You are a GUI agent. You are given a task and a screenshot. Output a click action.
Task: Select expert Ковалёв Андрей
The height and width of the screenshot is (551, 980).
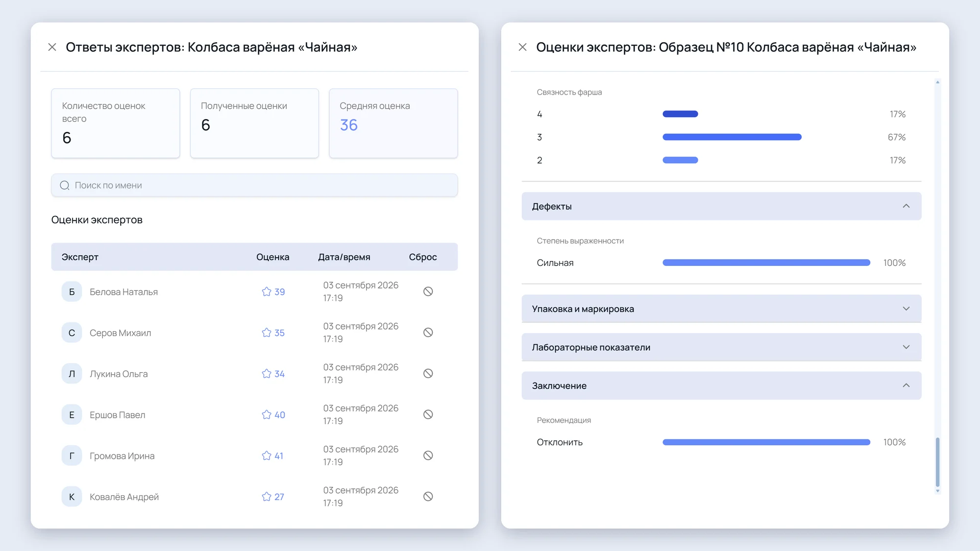coord(124,497)
